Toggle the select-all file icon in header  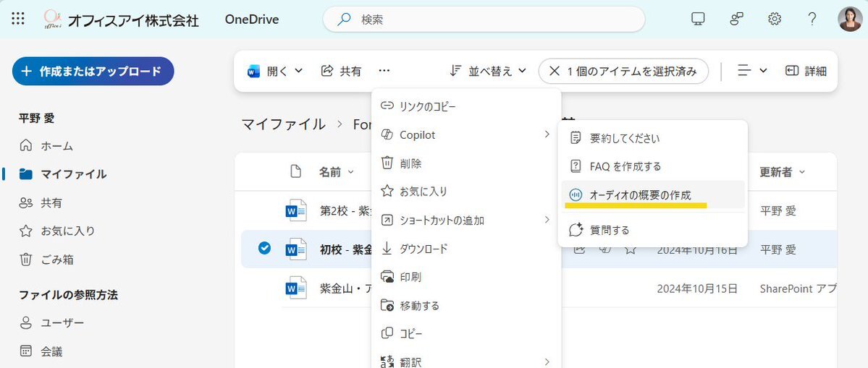point(295,172)
